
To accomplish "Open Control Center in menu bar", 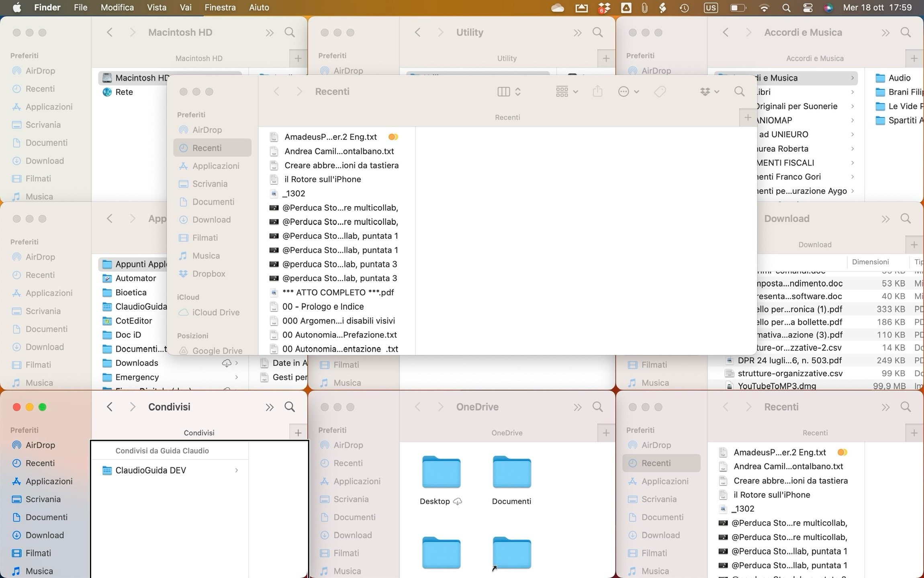I will [807, 8].
